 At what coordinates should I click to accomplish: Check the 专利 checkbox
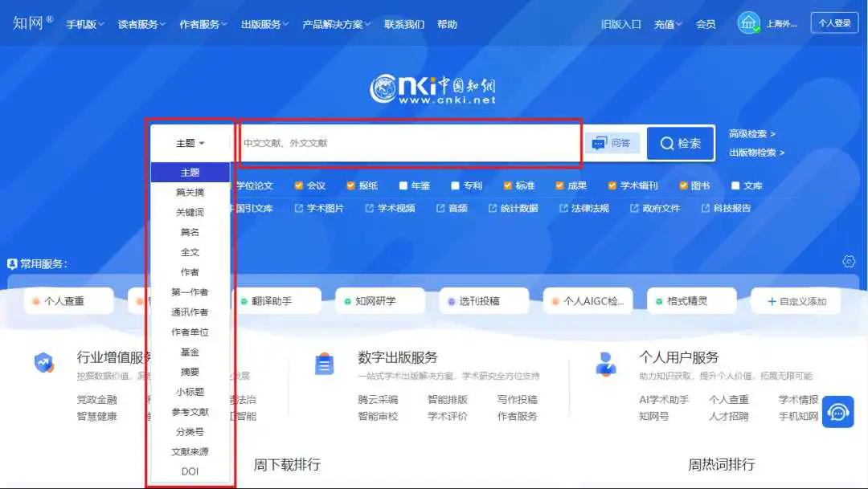[x=455, y=185]
